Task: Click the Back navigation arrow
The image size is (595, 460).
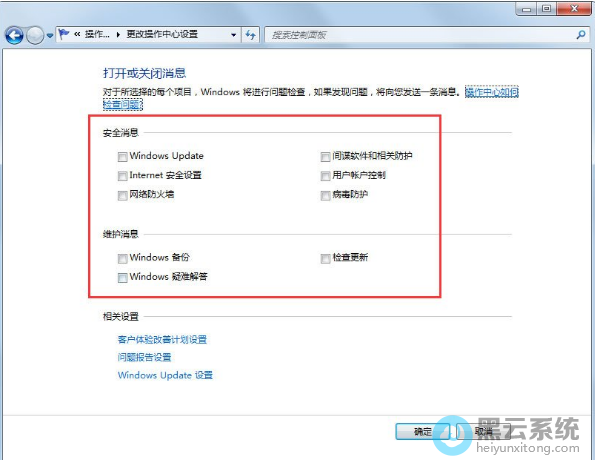Action: coord(14,36)
